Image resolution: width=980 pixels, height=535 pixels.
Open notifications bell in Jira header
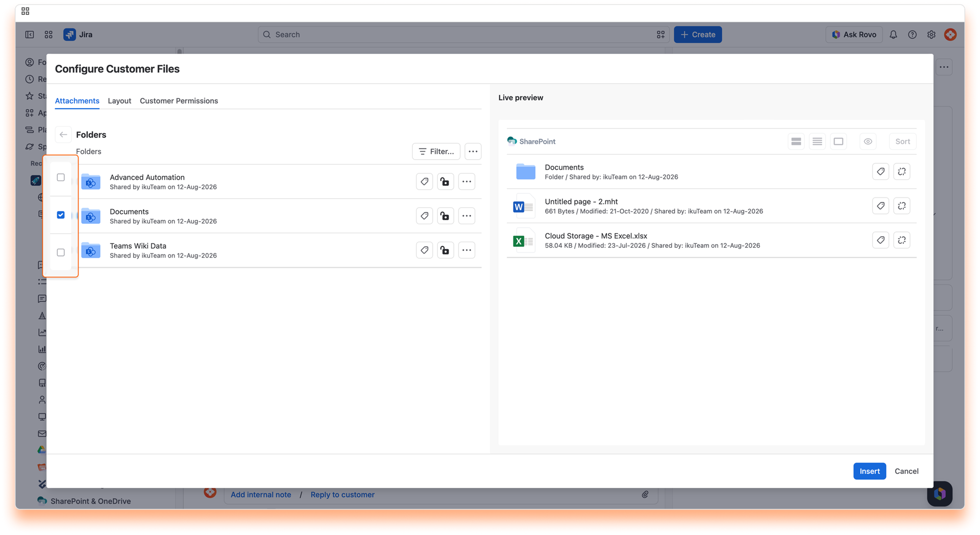click(x=893, y=35)
